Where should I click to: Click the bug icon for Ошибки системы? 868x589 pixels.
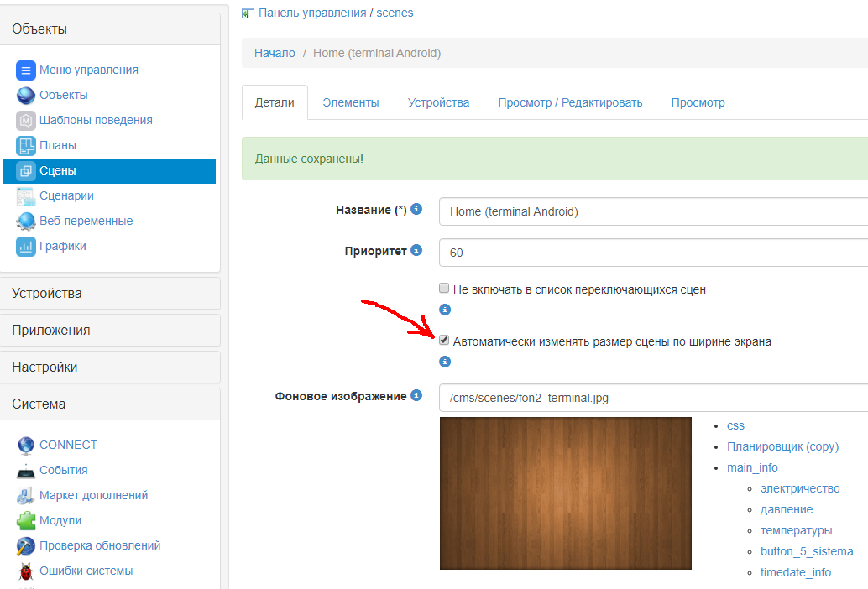[x=26, y=570]
